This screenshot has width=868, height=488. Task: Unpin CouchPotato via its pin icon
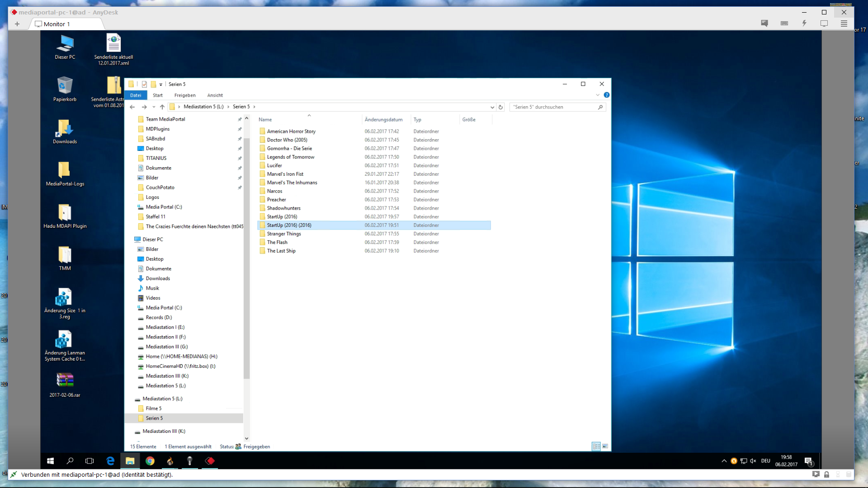click(240, 188)
